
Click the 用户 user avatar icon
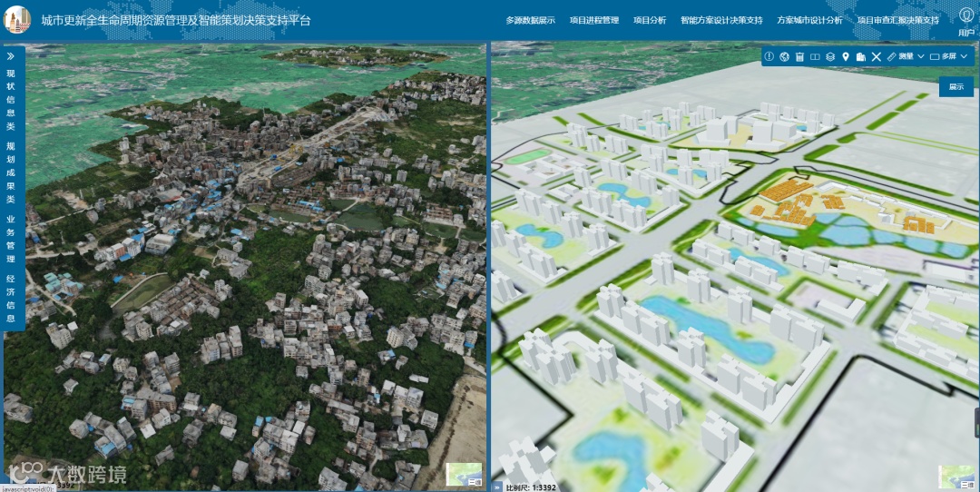pyautogui.click(x=966, y=14)
